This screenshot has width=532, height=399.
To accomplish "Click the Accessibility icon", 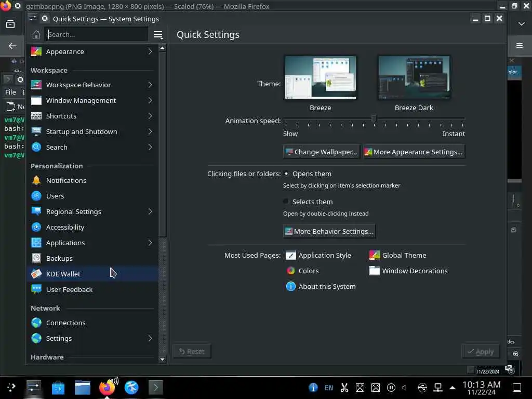I will pyautogui.click(x=36, y=228).
